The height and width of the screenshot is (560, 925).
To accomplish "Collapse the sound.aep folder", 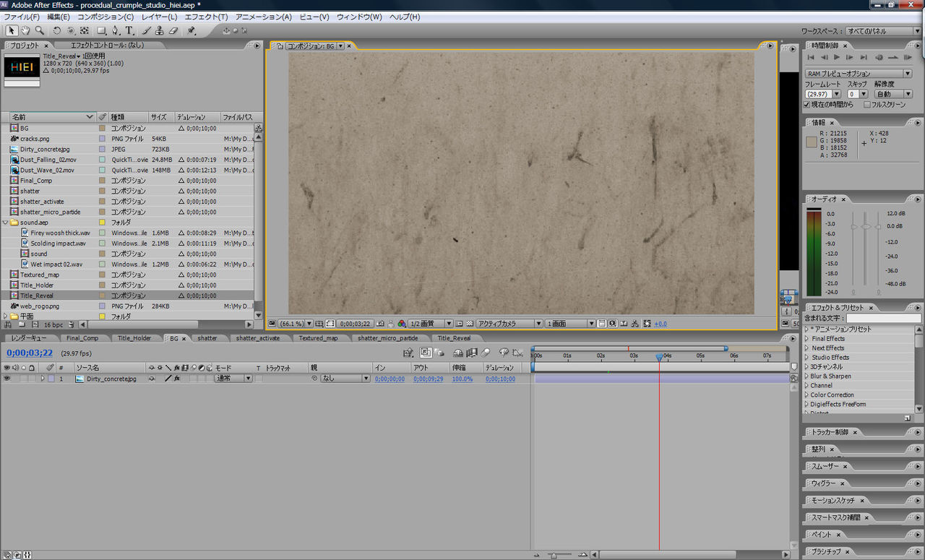I will pos(6,223).
